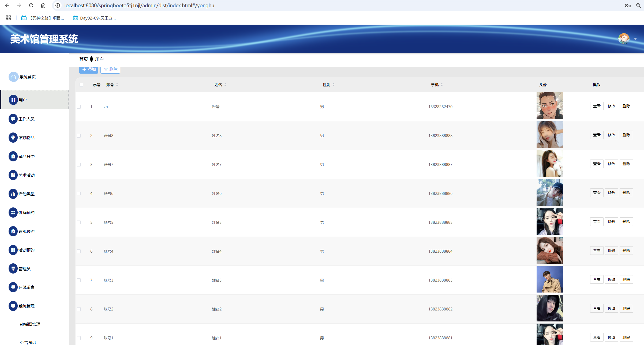
Task: Sort table by 手机 column arrows
Action: [442, 85]
